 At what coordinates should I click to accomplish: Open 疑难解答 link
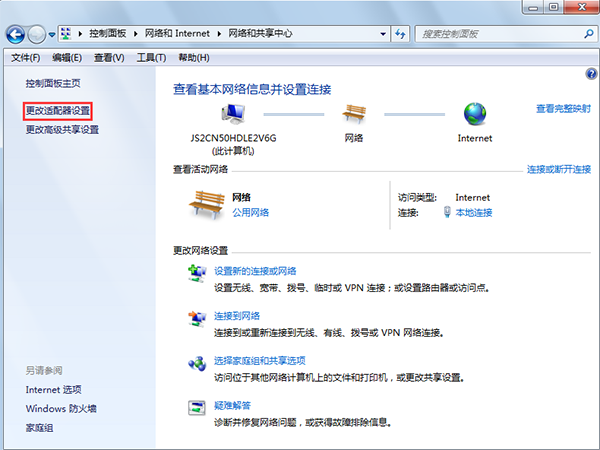pos(232,406)
